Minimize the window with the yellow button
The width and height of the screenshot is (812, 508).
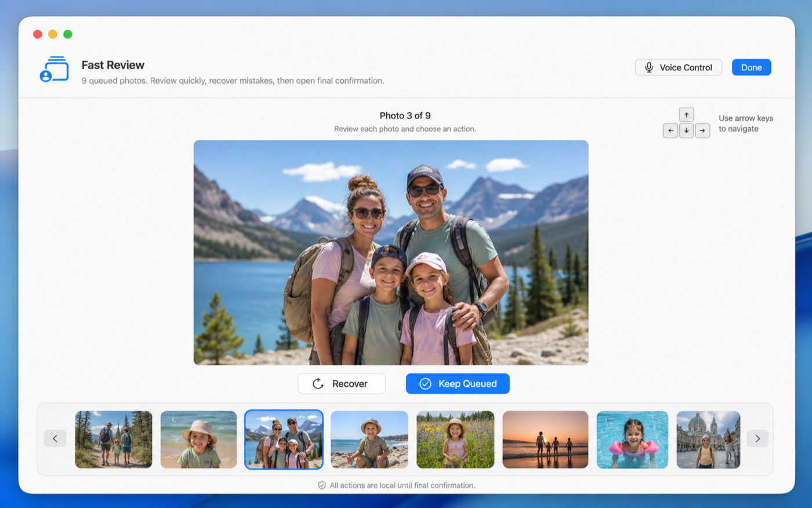pos(53,34)
